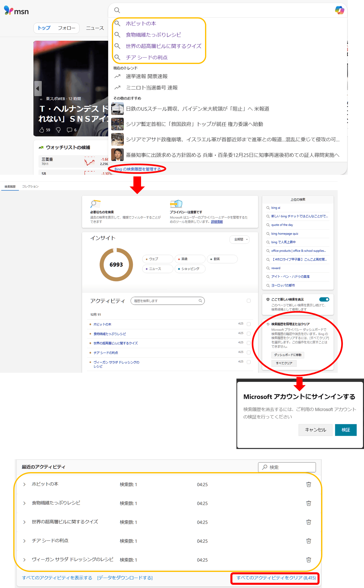
Task: Click the 履歴を検索します search field
Action: (x=168, y=301)
